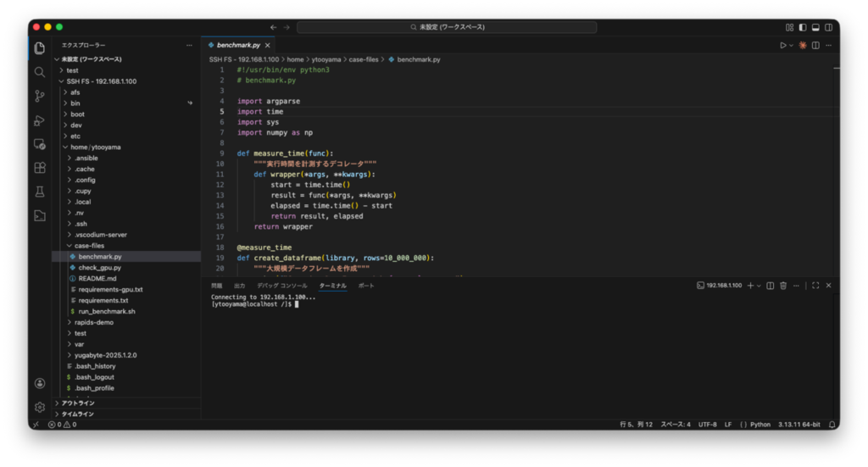The image size is (868, 467).
Task: Switch to the 出力 panel tab
Action: pos(239,286)
